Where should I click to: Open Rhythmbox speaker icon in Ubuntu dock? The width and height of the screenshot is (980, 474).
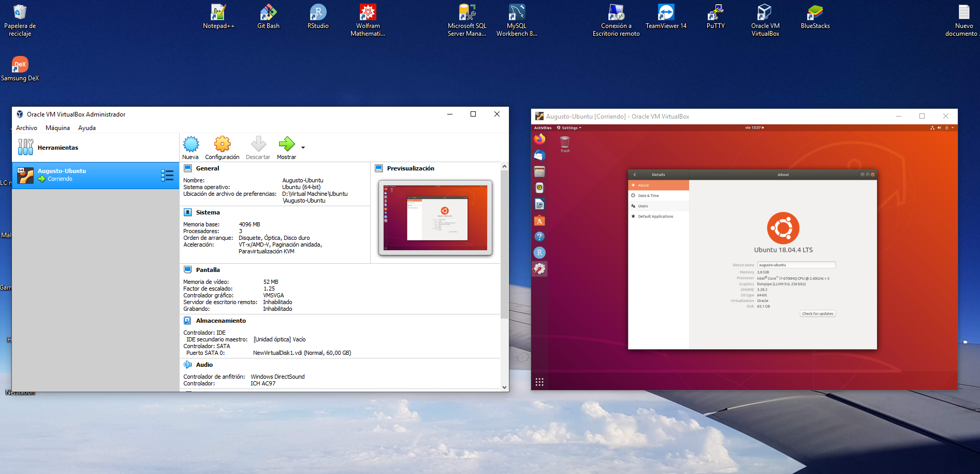click(x=539, y=188)
